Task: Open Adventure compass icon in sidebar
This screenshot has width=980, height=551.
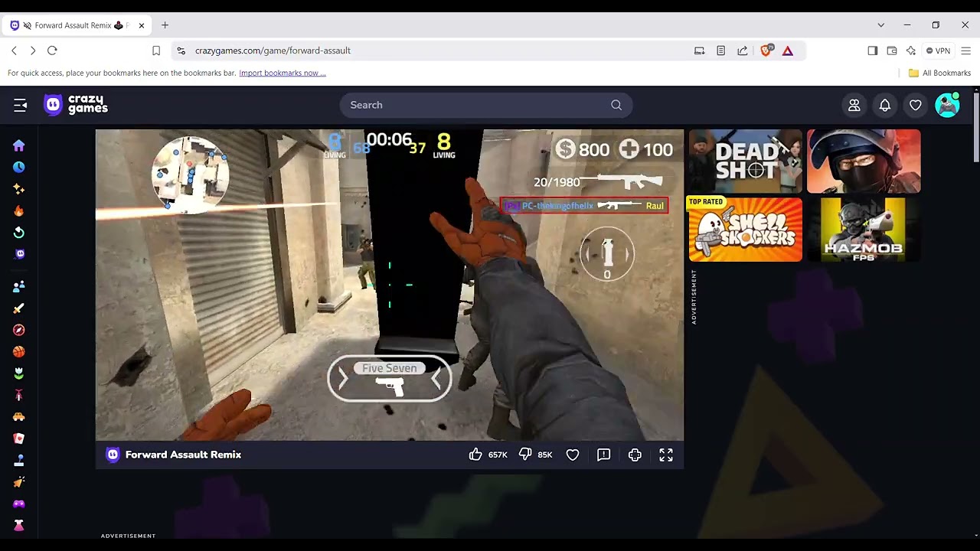Action: 19,330
